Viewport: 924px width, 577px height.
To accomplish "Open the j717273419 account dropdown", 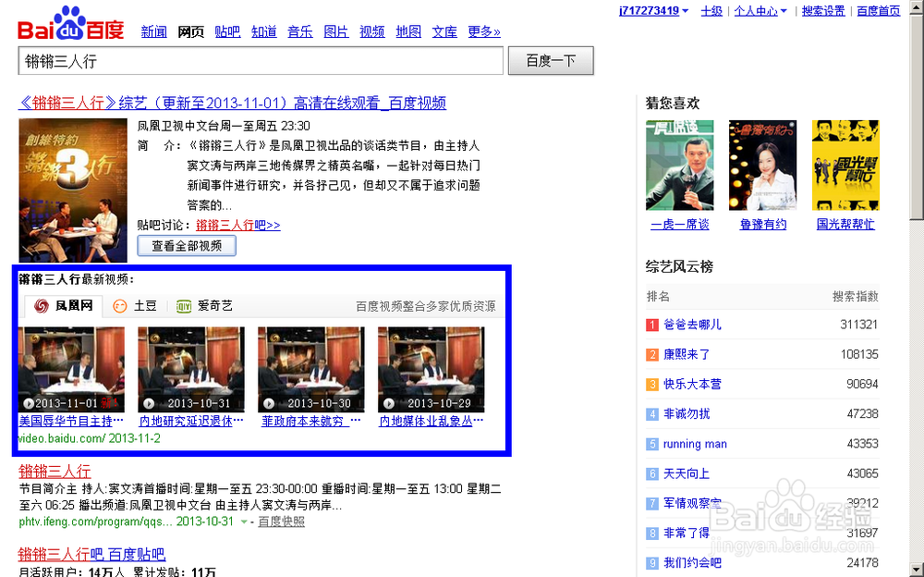I will 653,10.
